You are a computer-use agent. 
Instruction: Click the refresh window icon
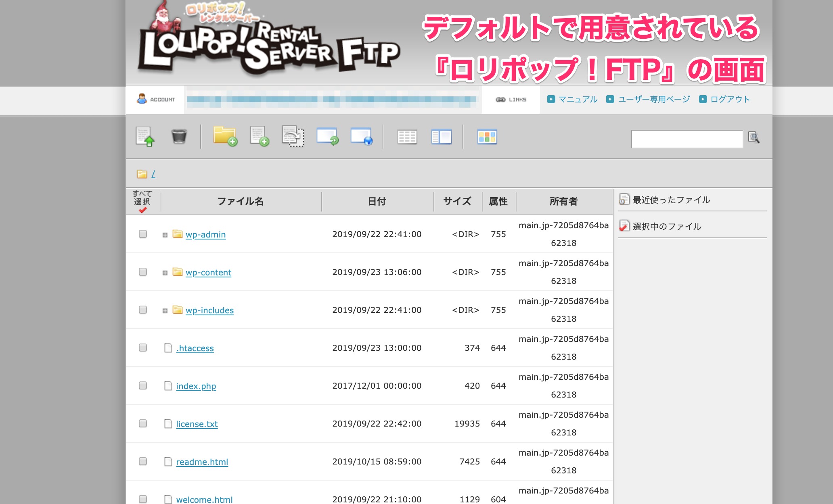click(x=327, y=136)
